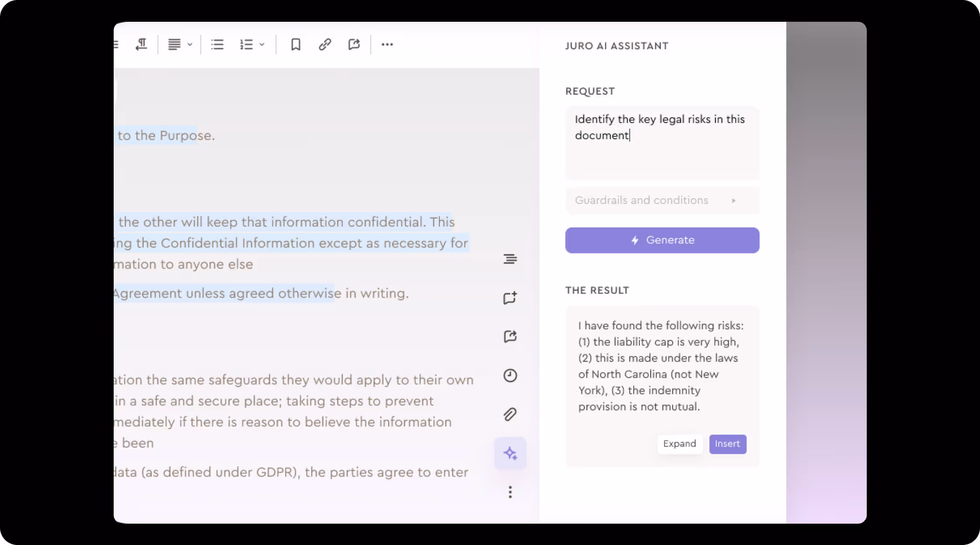Viewport: 980px width, 545px height.
Task: Click the bookmark icon in toolbar
Action: pyautogui.click(x=296, y=44)
